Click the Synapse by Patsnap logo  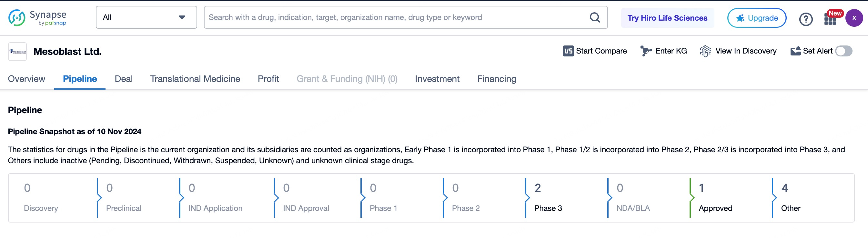[x=37, y=17]
